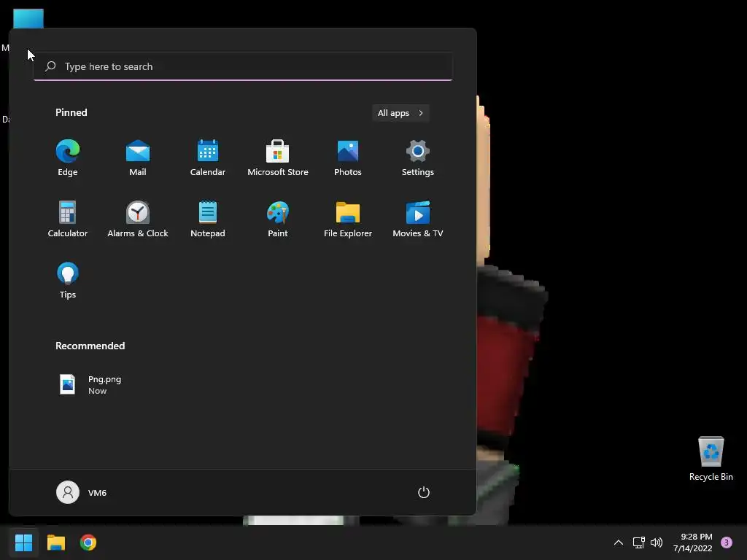Image resolution: width=747 pixels, height=560 pixels.
Task: Open recommended file Png.png
Action: pyautogui.click(x=90, y=385)
